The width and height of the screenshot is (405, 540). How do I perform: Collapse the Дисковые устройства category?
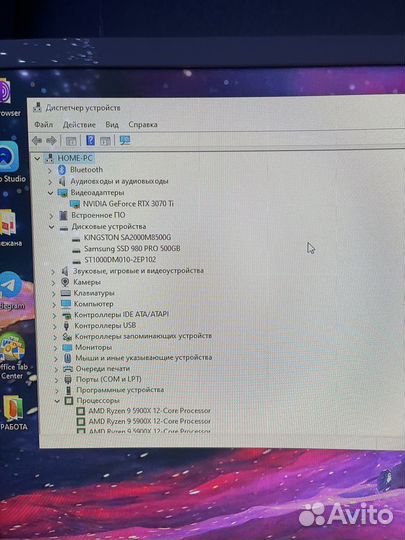point(51,227)
